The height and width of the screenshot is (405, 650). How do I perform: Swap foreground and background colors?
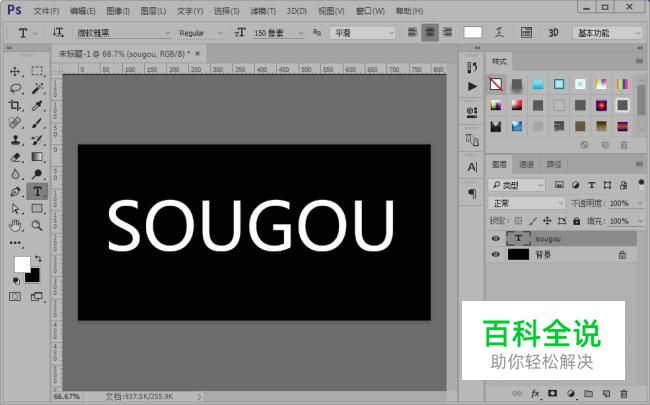(x=38, y=259)
